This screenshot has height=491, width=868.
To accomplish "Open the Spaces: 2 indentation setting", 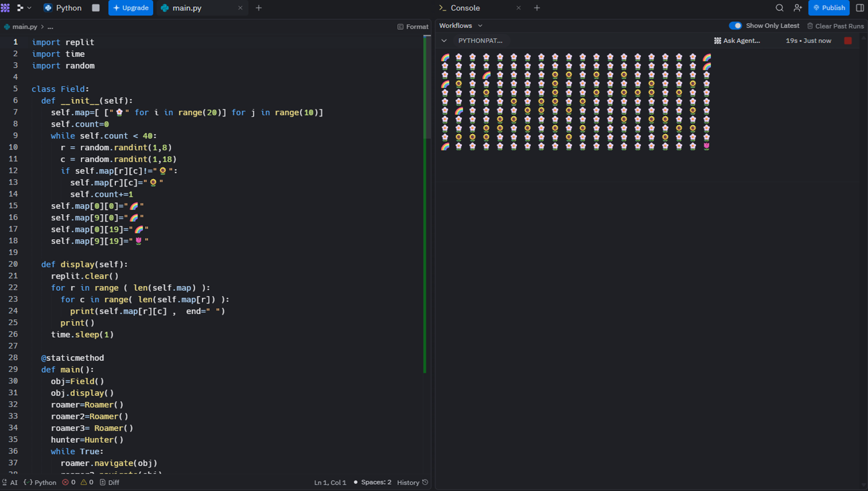I will tap(375, 482).
